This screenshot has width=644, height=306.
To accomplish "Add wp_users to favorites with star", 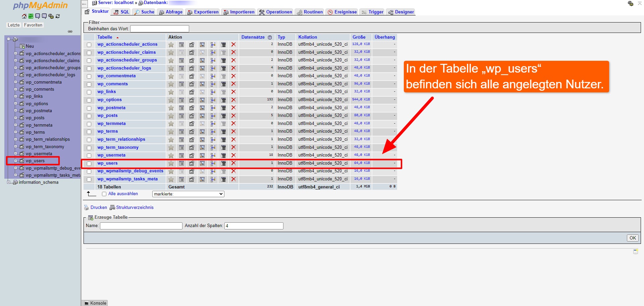I will tap(171, 163).
